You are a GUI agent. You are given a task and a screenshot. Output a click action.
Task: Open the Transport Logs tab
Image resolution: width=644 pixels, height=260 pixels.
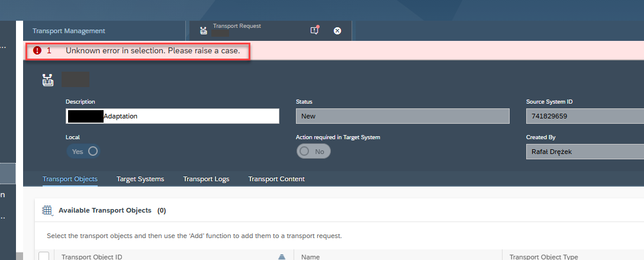(x=206, y=179)
